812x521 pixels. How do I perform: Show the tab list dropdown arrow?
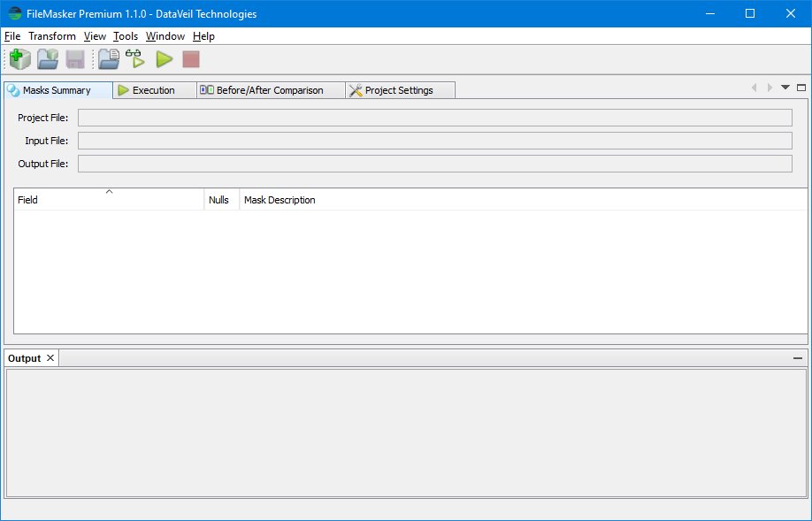pos(785,88)
